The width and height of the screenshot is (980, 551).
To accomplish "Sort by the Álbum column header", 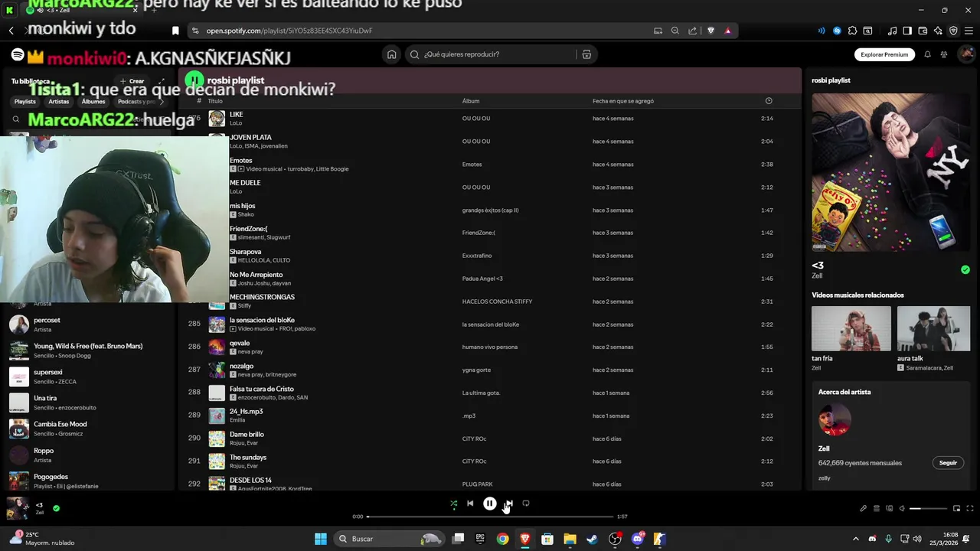I will tap(471, 101).
